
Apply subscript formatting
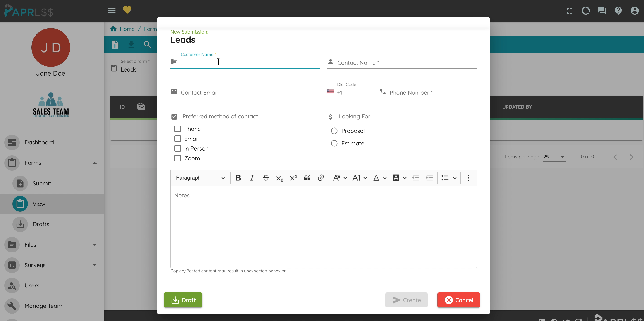[x=279, y=178]
